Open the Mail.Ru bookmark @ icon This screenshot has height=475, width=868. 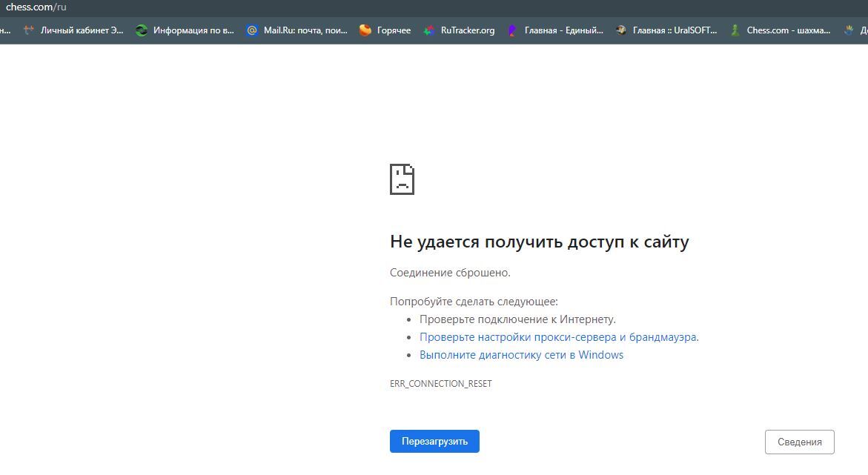pyautogui.click(x=252, y=30)
